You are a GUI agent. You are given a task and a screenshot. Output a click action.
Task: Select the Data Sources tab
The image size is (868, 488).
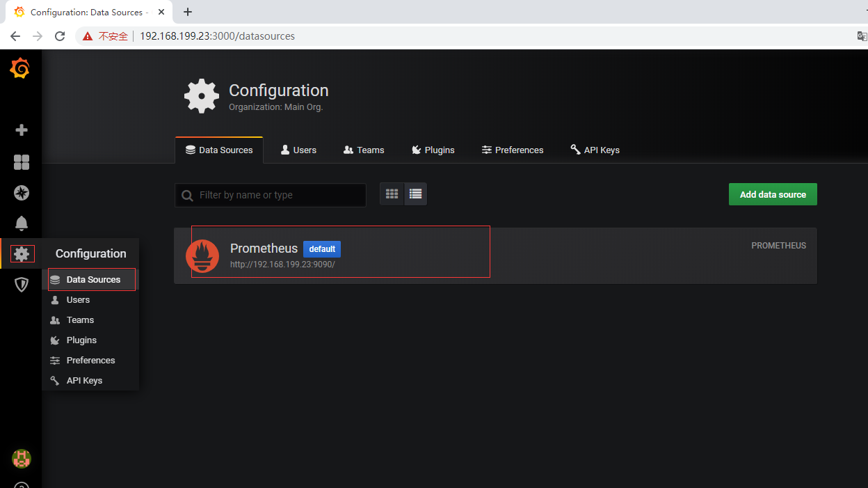(x=219, y=150)
